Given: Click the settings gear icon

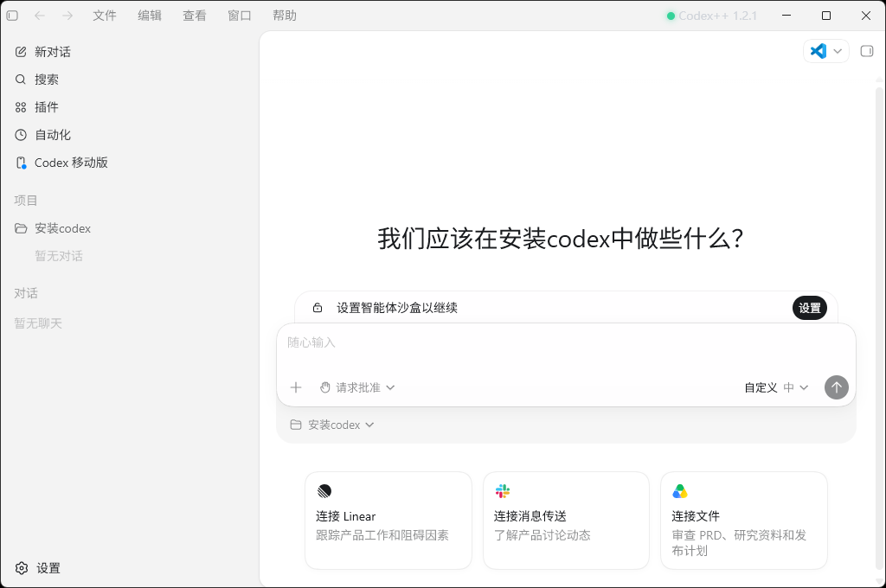Looking at the screenshot, I should [22, 568].
